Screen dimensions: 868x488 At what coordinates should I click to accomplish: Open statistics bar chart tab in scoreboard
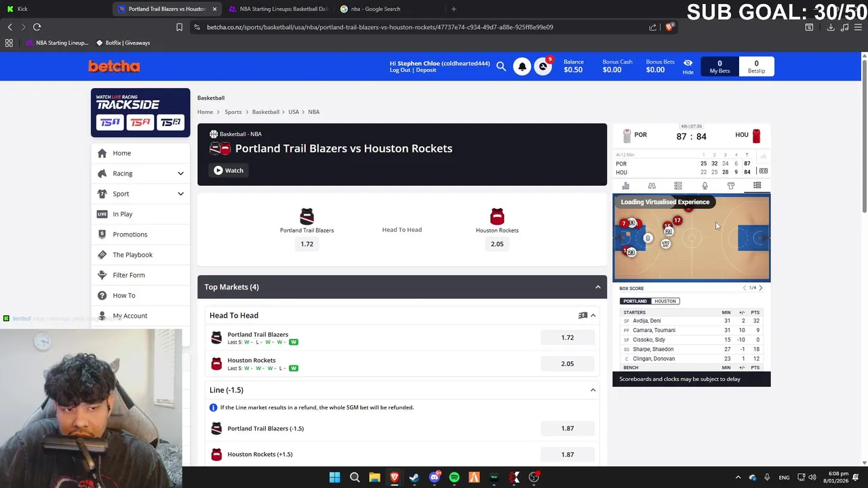point(625,186)
